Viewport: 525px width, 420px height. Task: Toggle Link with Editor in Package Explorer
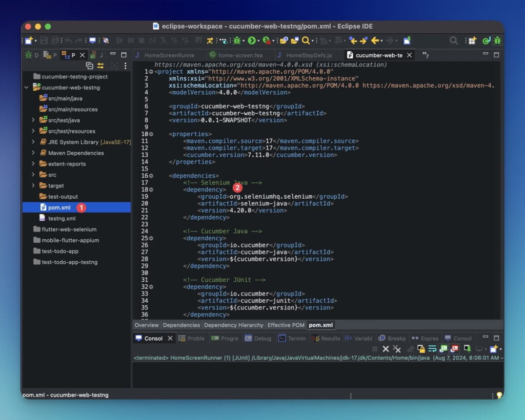tap(100, 66)
